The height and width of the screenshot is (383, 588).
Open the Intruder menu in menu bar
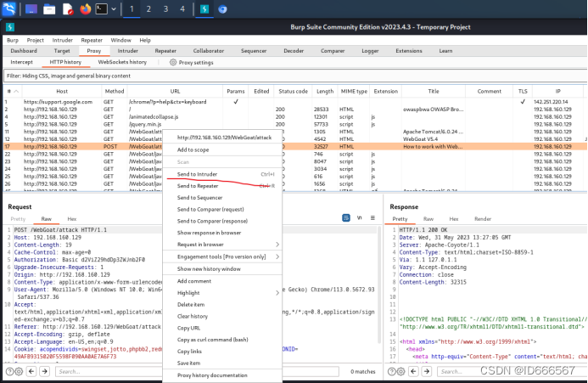[62, 40]
